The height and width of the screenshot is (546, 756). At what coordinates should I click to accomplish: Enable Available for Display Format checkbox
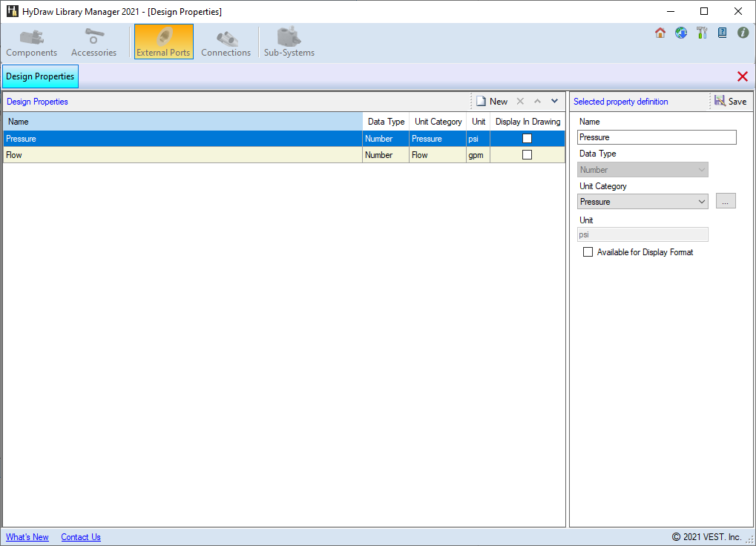(x=588, y=252)
